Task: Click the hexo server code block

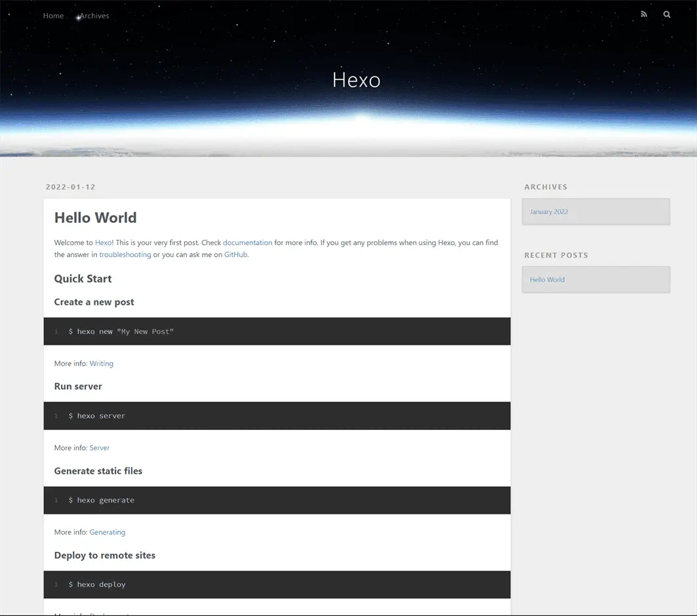Action: [x=277, y=415]
